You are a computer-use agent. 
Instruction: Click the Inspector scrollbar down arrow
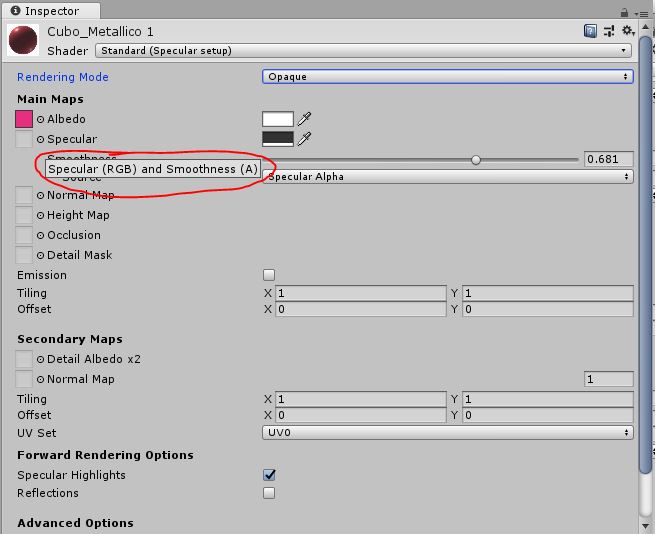645,526
